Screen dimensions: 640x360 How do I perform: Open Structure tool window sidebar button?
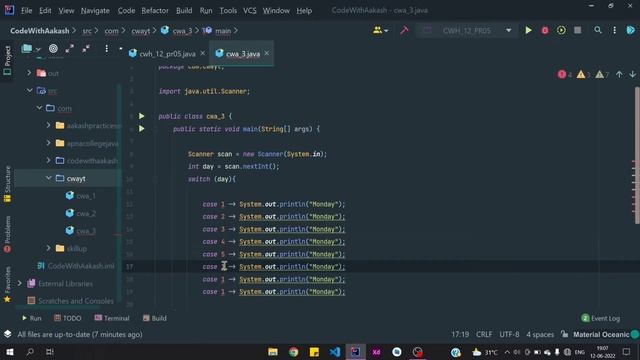(x=7, y=184)
